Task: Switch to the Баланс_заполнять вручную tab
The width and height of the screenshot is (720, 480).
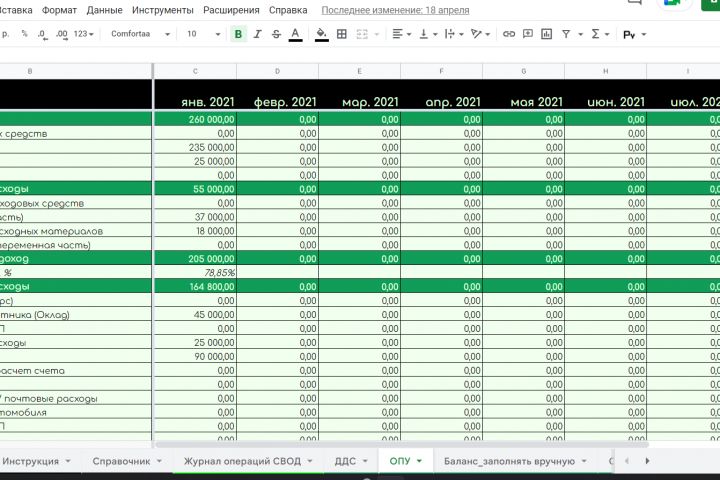Action: point(509,461)
